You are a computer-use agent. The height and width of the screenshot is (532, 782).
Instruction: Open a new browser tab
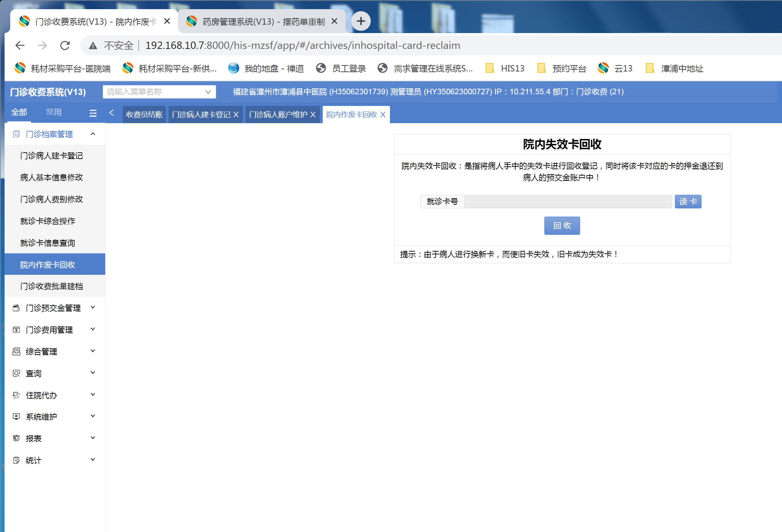coord(361,21)
